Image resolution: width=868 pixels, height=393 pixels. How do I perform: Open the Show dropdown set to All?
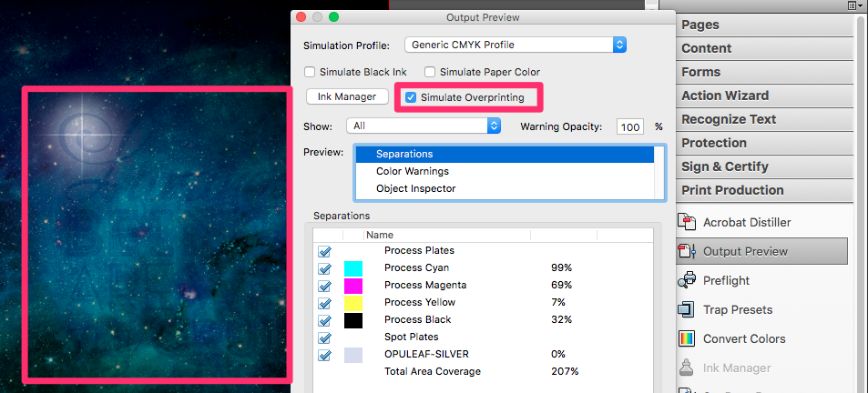tap(424, 126)
